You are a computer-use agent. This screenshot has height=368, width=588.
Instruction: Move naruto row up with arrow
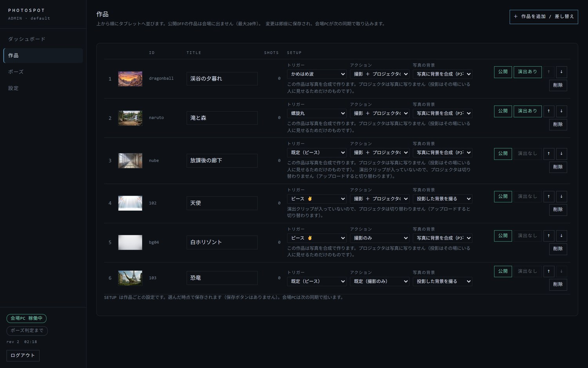(x=548, y=111)
